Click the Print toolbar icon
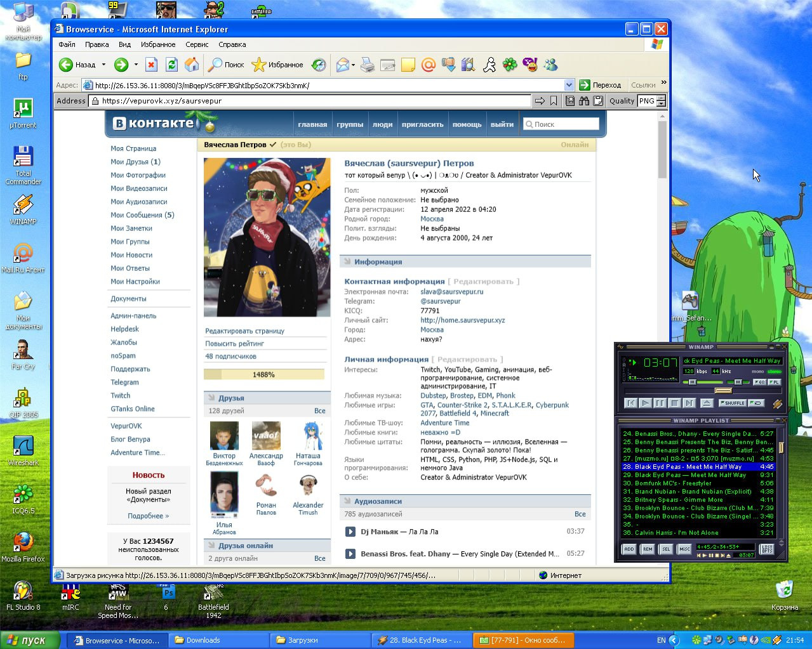 point(368,65)
